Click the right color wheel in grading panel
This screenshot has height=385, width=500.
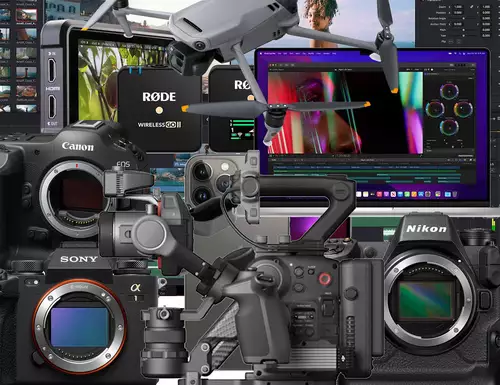pyautogui.click(x=463, y=109)
